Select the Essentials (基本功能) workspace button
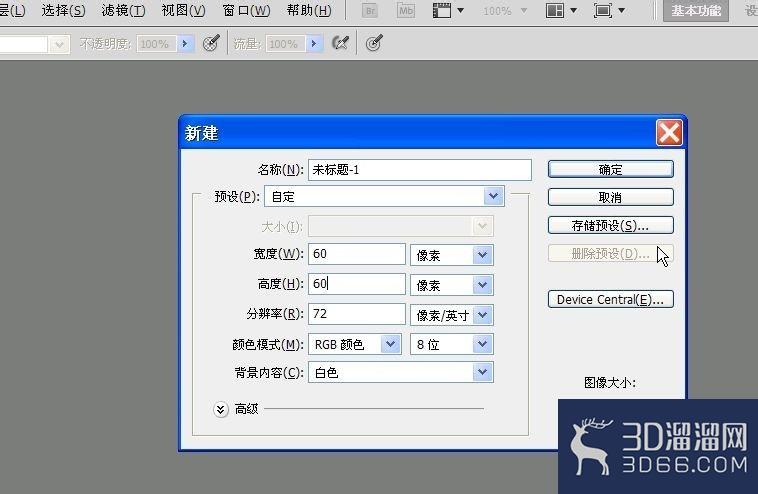 coord(696,11)
